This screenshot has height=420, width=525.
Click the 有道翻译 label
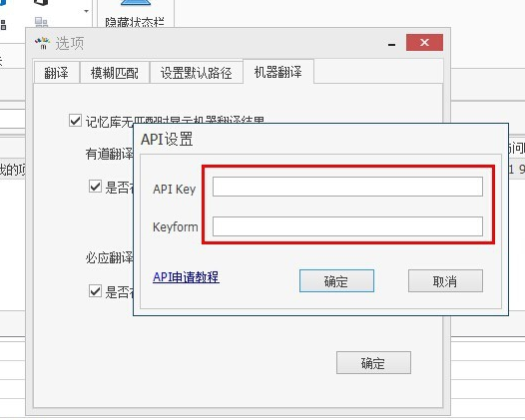(x=109, y=154)
